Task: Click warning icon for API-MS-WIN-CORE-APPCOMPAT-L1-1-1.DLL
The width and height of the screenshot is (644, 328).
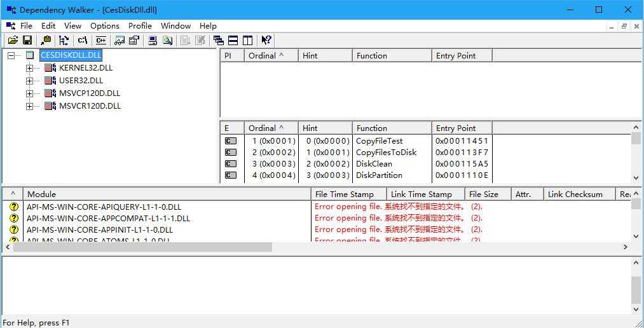Action: point(13,218)
